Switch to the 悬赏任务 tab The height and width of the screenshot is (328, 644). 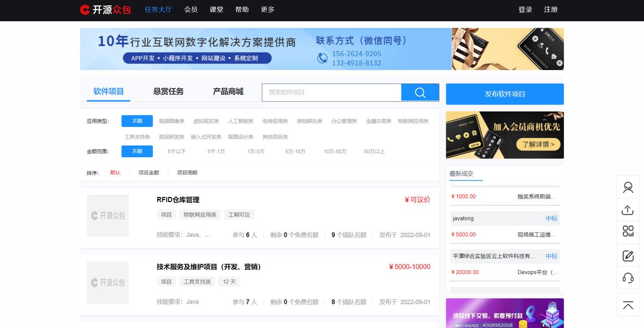[168, 91]
